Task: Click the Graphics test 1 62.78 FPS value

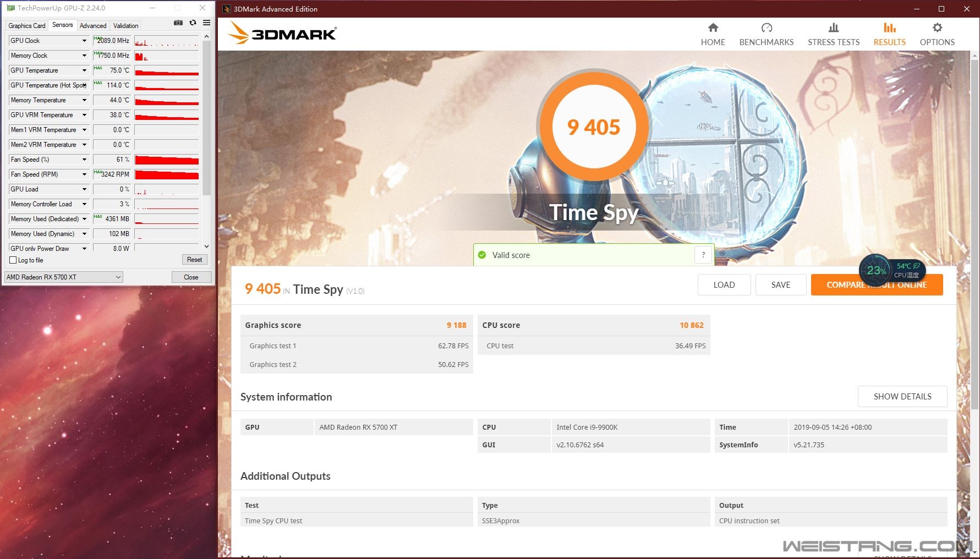Action: [x=453, y=346]
